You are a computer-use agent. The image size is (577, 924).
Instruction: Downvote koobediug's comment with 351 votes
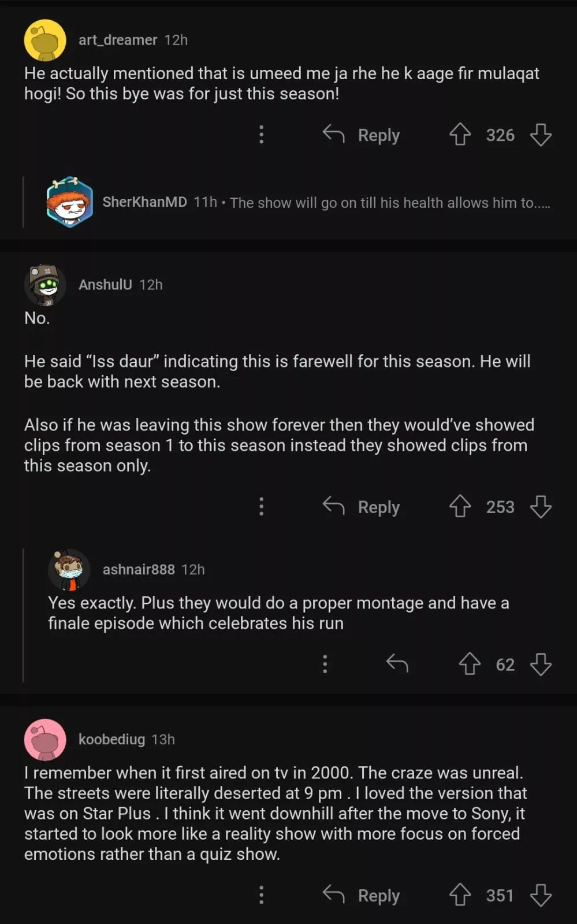(x=541, y=895)
